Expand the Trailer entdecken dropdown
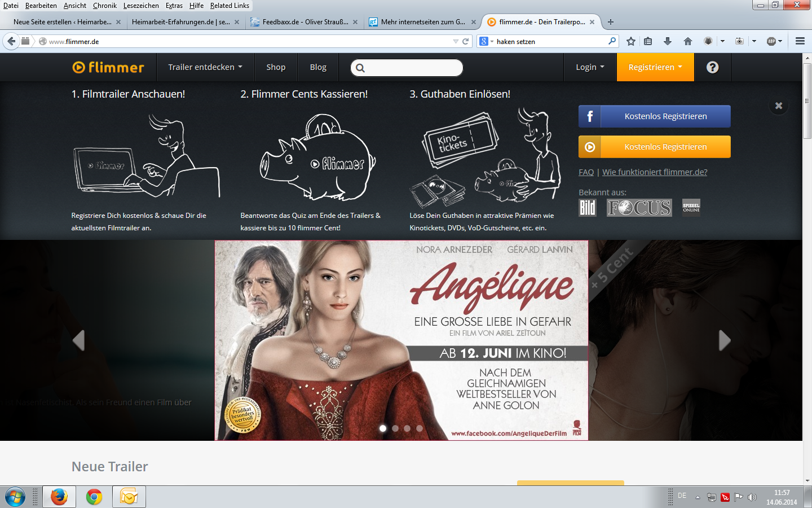 pyautogui.click(x=205, y=67)
